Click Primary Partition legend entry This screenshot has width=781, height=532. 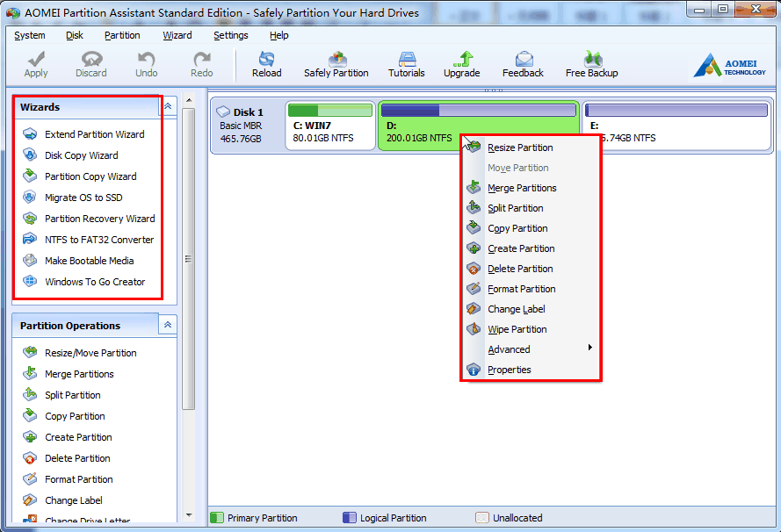click(x=254, y=518)
